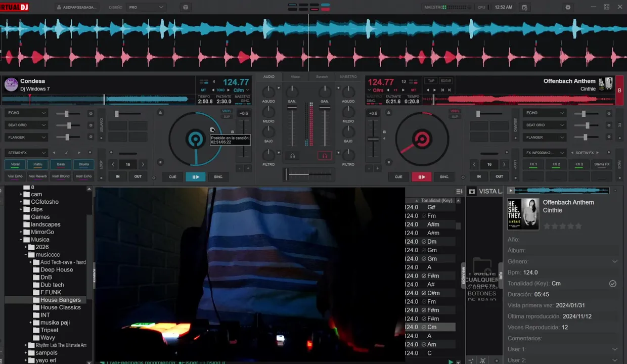Image resolution: width=627 pixels, height=364 pixels.
Task: Click the headphone cue icon on the left mixer channel
Action: (x=292, y=156)
